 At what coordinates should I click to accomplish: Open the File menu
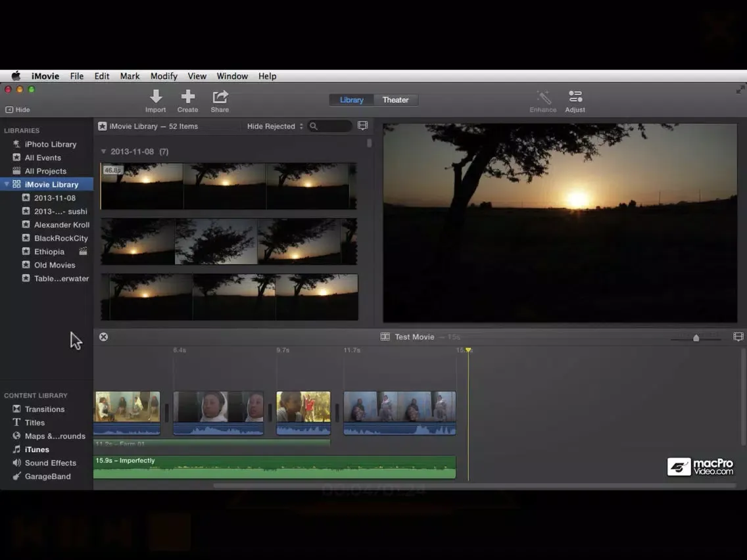pyautogui.click(x=77, y=76)
